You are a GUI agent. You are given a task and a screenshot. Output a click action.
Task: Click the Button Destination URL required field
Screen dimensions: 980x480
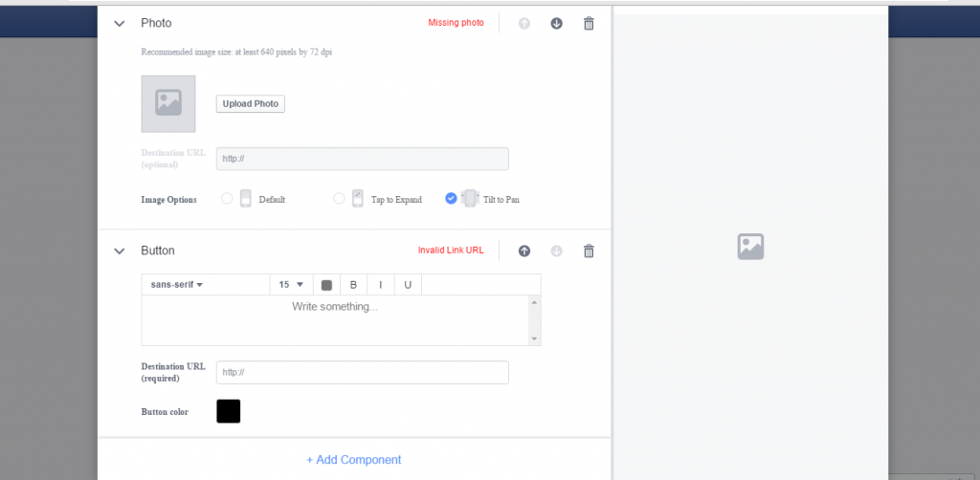coord(362,372)
